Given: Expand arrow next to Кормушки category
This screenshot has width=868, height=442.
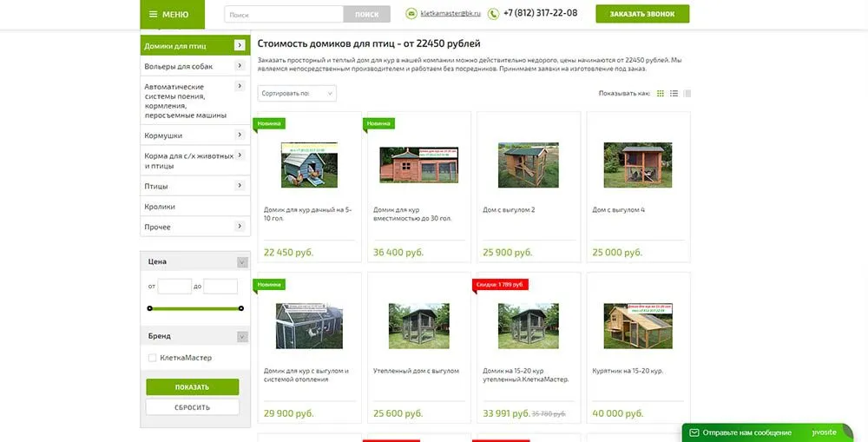Looking at the screenshot, I should click(x=240, y=135).
